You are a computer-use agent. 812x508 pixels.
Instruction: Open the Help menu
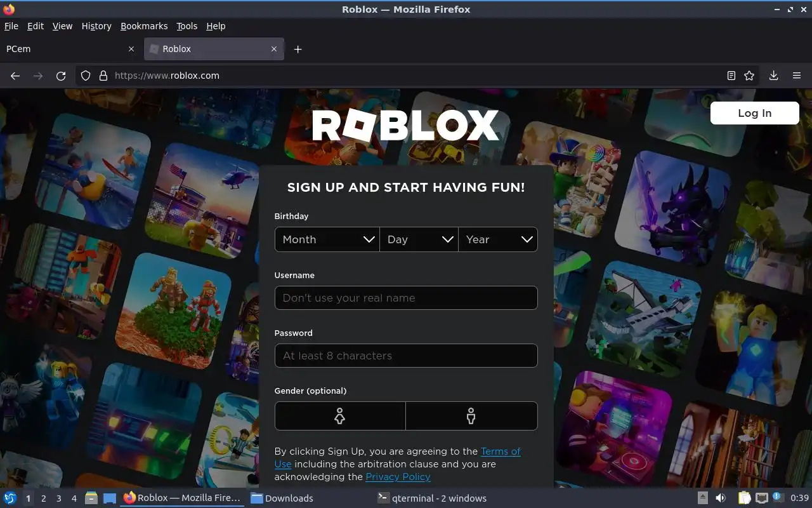tap(216, 26)
